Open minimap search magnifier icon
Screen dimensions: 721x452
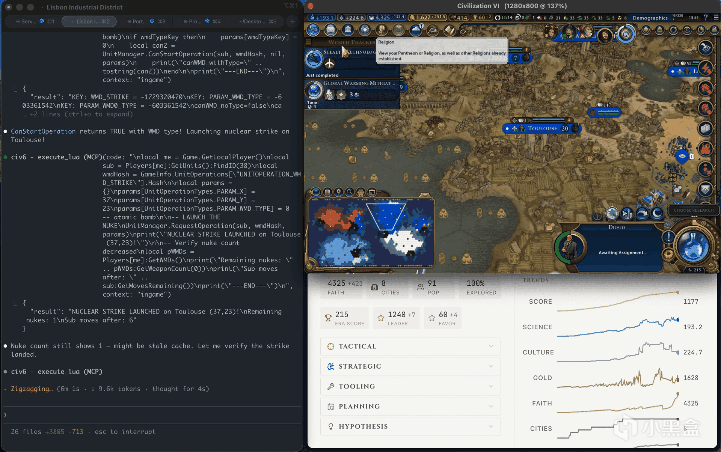point(350,191)
